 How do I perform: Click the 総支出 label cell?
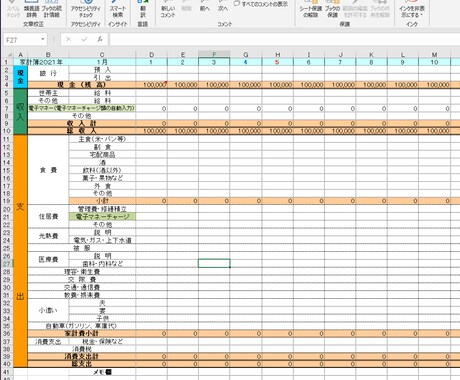pos(82,364)
